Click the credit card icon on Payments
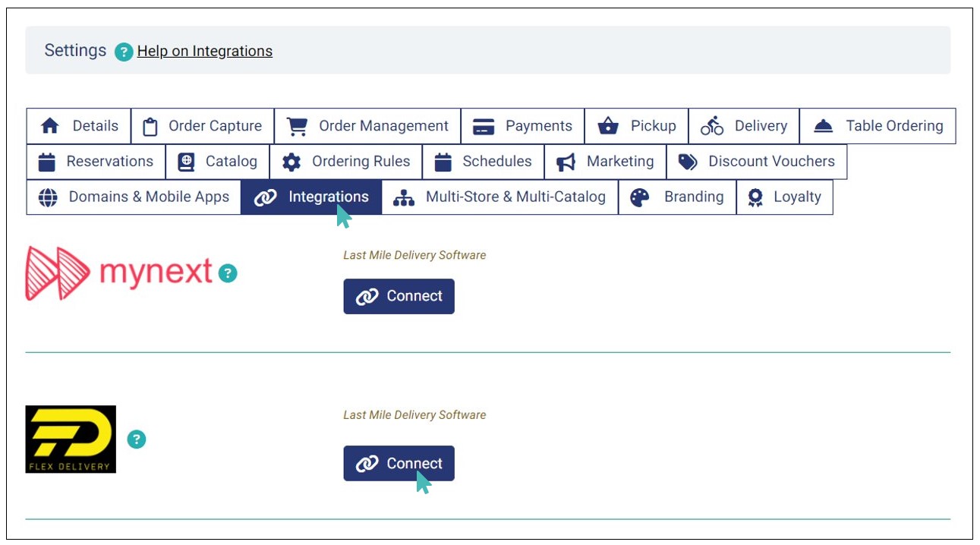 point(484,127)
